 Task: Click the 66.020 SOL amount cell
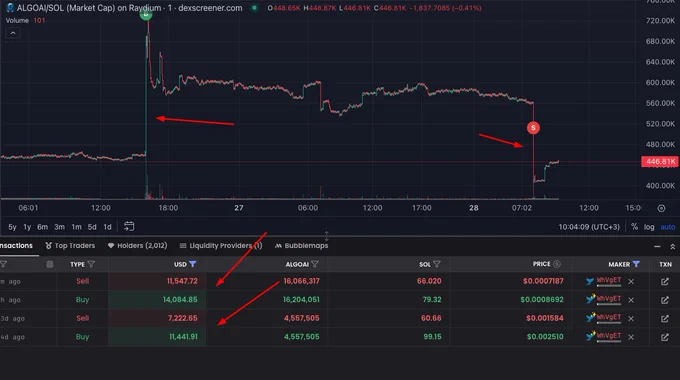pyautogui.click(x=429, y=281)
